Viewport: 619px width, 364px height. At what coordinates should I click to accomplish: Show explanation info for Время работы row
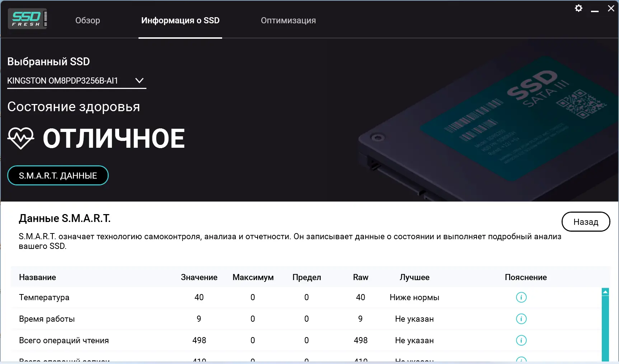click(521, 319)
